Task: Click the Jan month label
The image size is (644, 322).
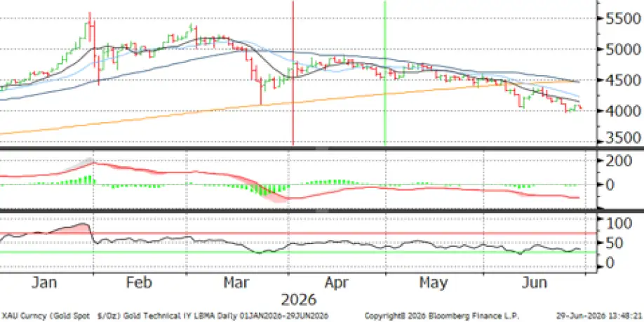Action: tap(43, 283)
